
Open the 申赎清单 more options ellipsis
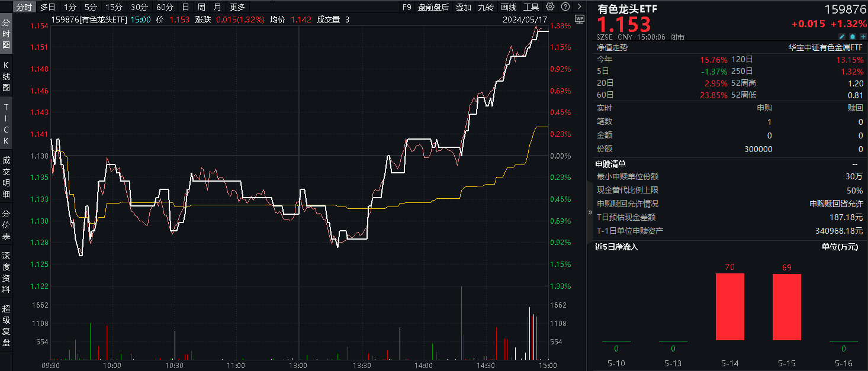click(x=855, y=164)
